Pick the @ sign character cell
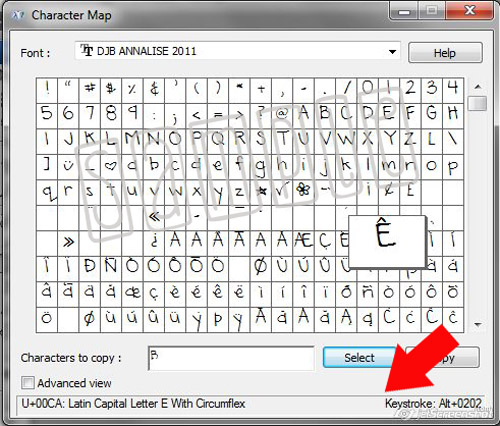The image size is (500, 426). [282, 114]
